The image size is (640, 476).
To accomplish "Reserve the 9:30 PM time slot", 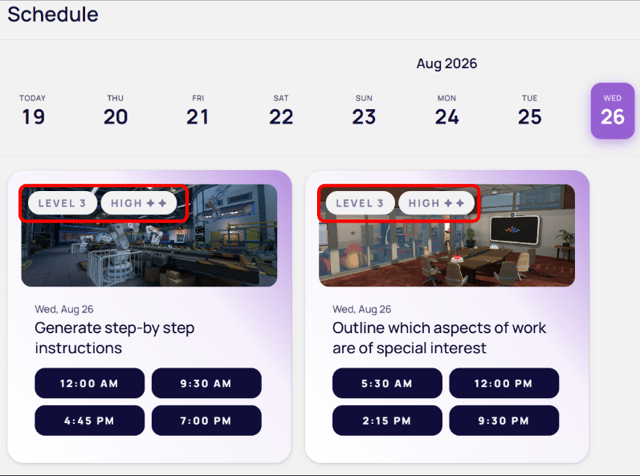I will 504,420.
